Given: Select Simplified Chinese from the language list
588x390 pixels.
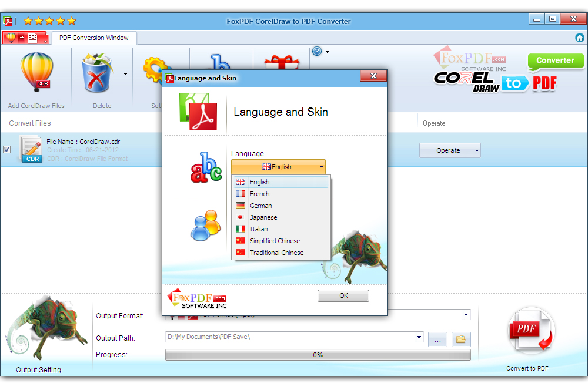Looking at the screenshot, I should coord(281,241).
